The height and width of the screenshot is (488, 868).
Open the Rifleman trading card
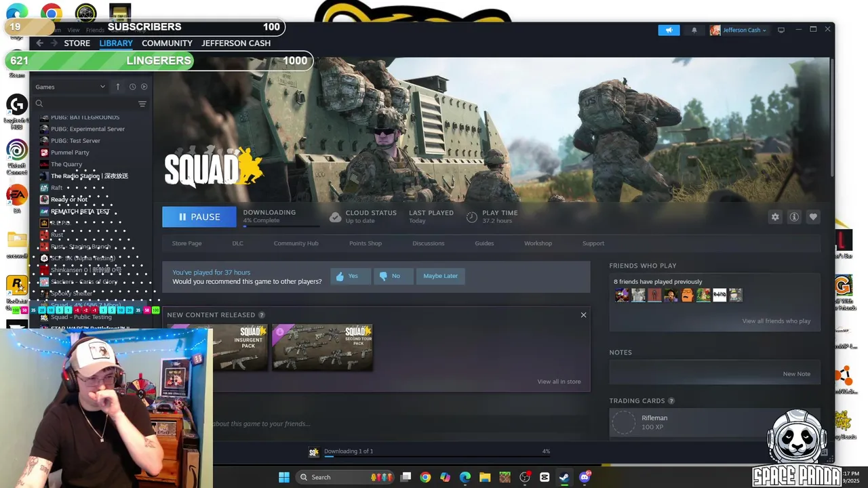(714, 422)
